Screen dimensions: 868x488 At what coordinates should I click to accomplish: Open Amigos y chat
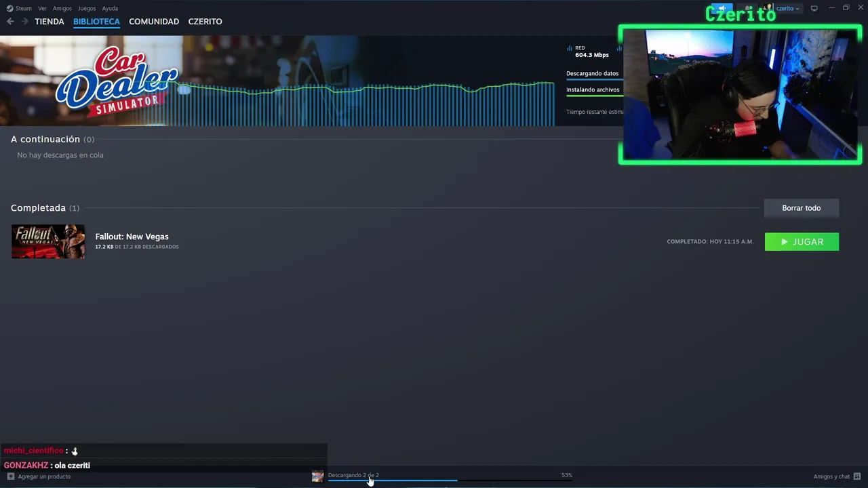[831, 476]
